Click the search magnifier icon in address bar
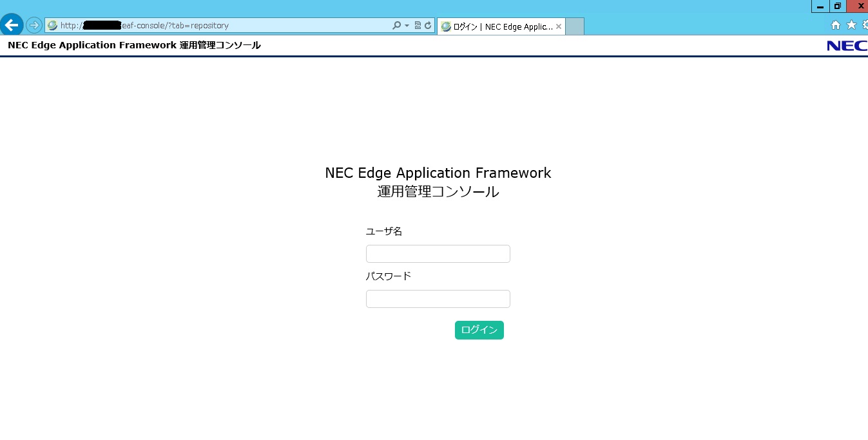The width and height of the screenshot is (868, 440). 396,26
